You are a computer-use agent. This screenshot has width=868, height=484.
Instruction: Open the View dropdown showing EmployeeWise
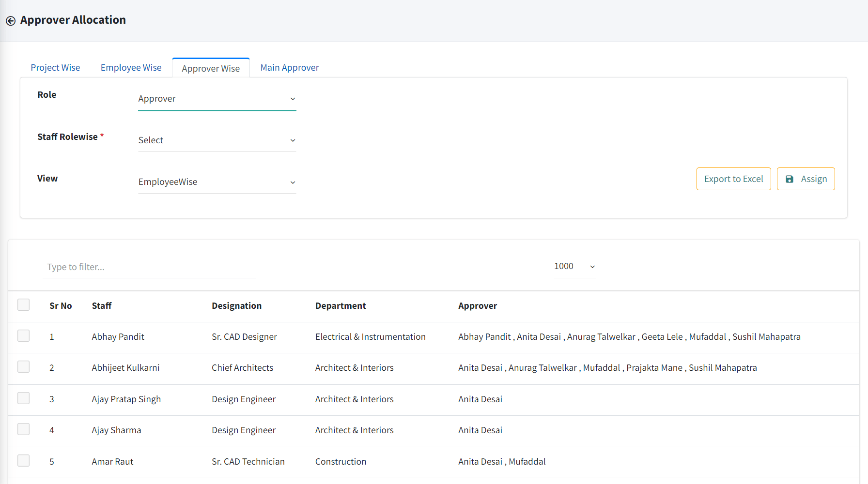(217, 182)
